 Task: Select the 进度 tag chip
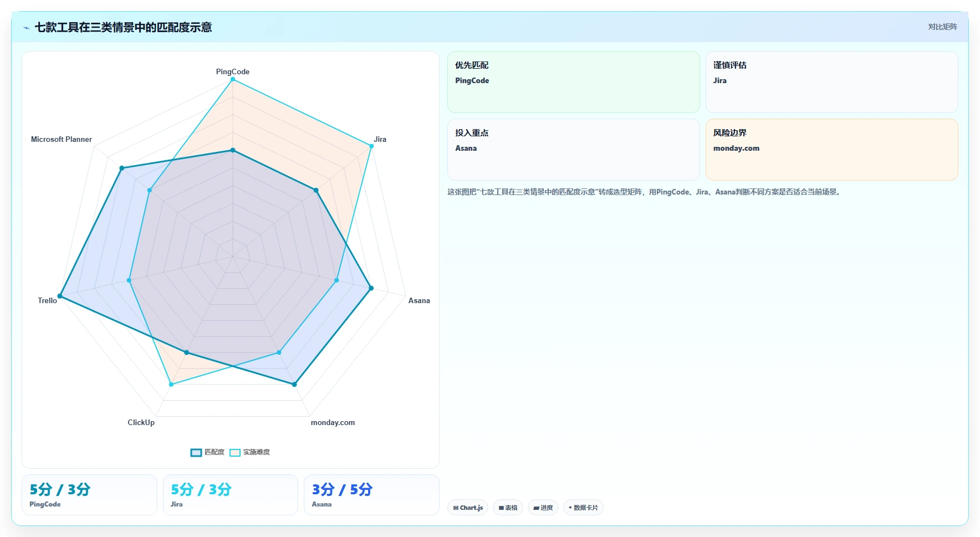point(543,508)
